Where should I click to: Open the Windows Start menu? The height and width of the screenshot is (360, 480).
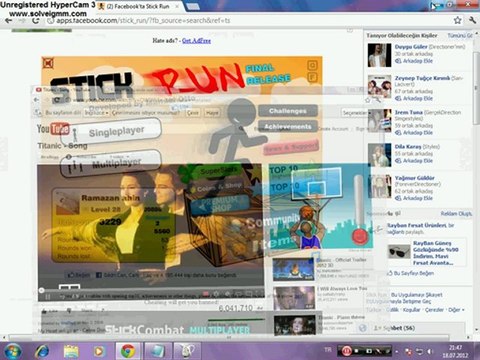[x=12, y=351]
